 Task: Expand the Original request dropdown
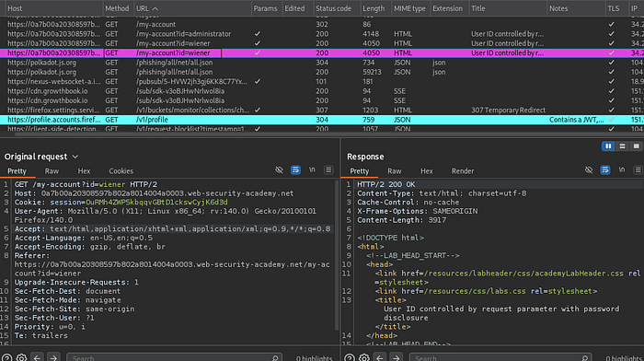pyautogui.click(x=75, y=157)
